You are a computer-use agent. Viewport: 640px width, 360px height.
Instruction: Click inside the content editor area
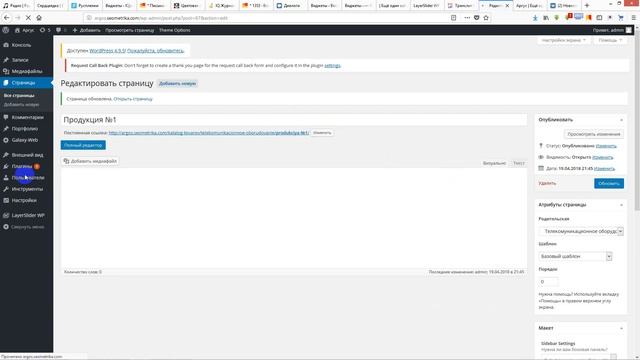(x=294, y=218)
